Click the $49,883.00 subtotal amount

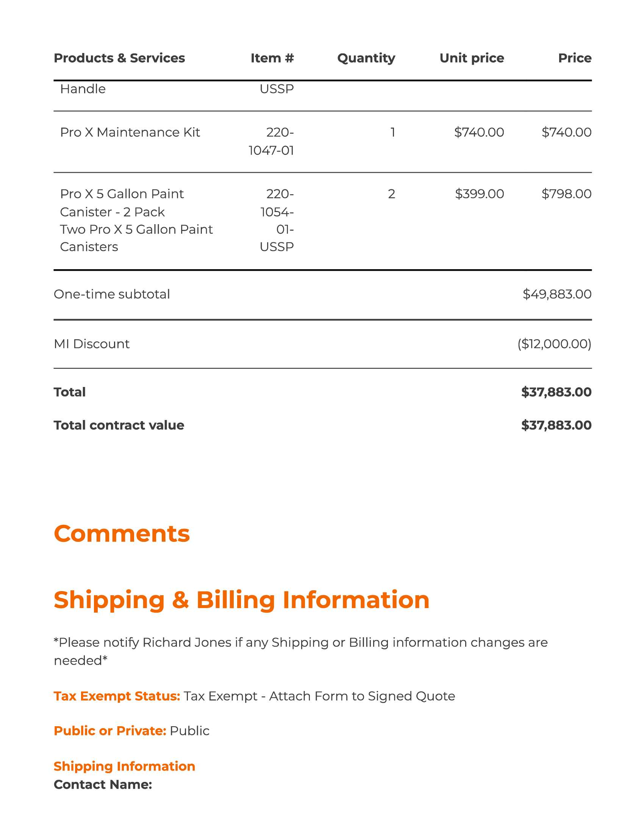(556, 294)
